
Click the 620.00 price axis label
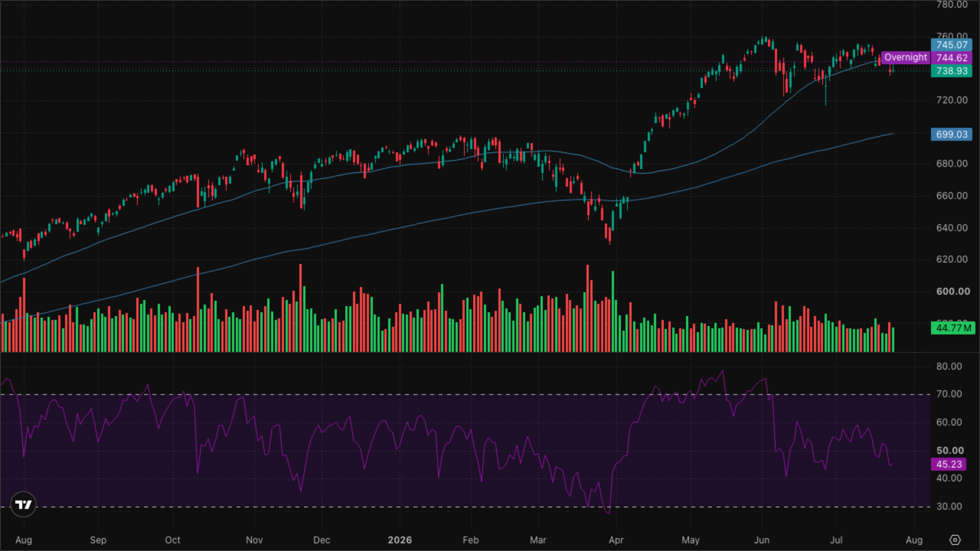(952, 259)
